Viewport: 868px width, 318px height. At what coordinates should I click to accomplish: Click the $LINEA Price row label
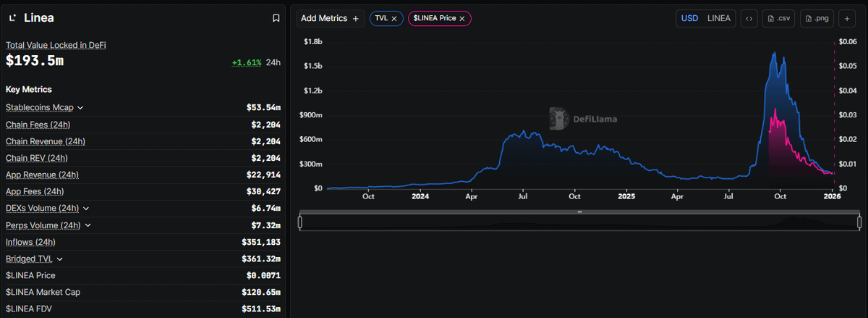point(30,275)
